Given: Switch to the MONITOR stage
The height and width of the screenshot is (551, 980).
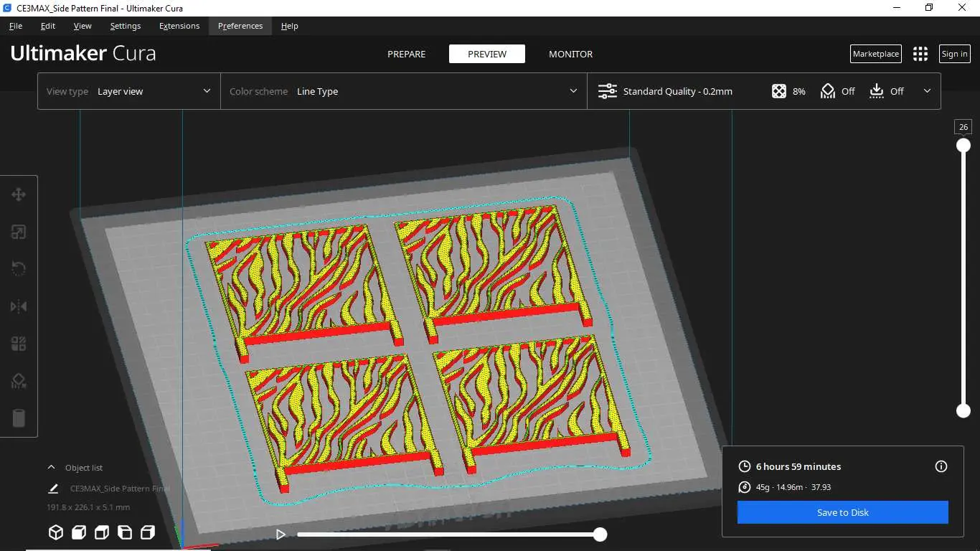Looking at the screenshot, I should tap(571, 54).
